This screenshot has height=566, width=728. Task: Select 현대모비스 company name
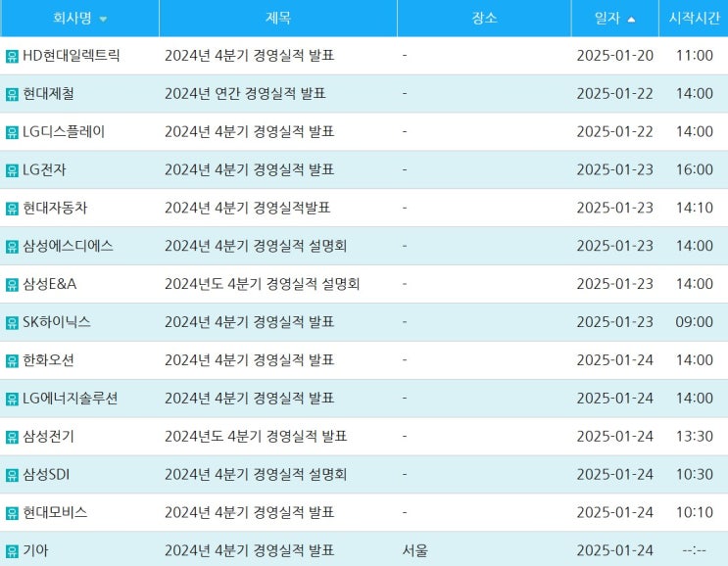coord(55,512)
